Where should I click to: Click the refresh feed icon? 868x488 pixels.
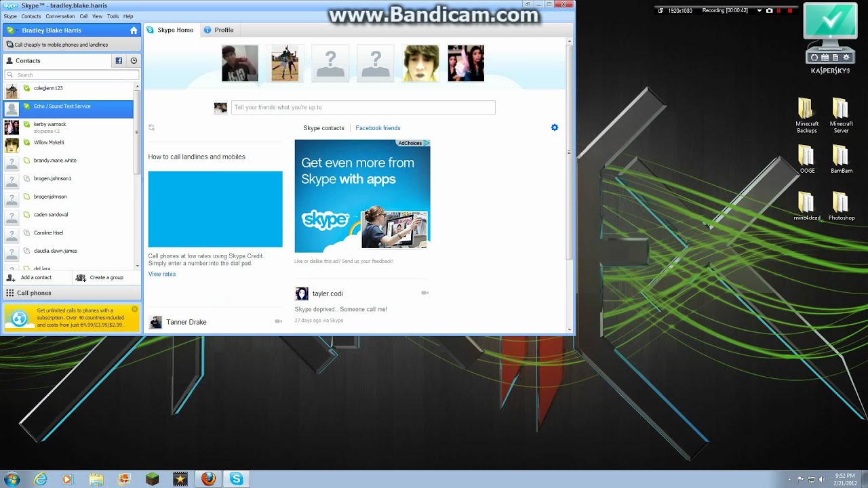click(x=151, y=127)
